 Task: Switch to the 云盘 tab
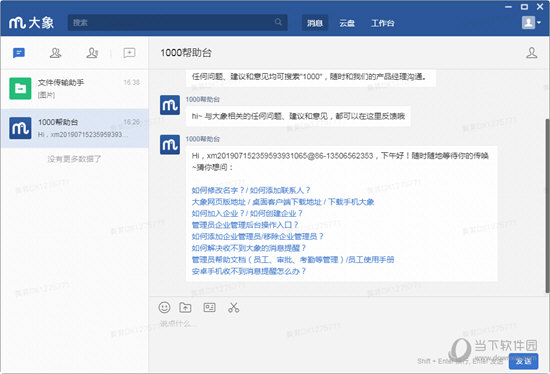click(347, 23)
